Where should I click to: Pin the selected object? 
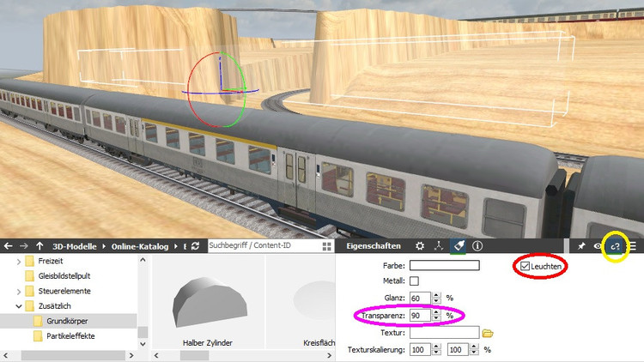581,246
